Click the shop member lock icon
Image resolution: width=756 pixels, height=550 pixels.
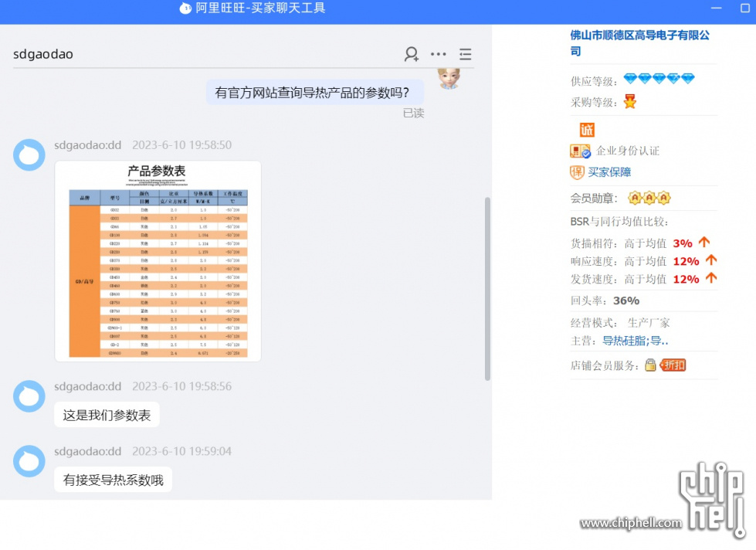[650, 365]
